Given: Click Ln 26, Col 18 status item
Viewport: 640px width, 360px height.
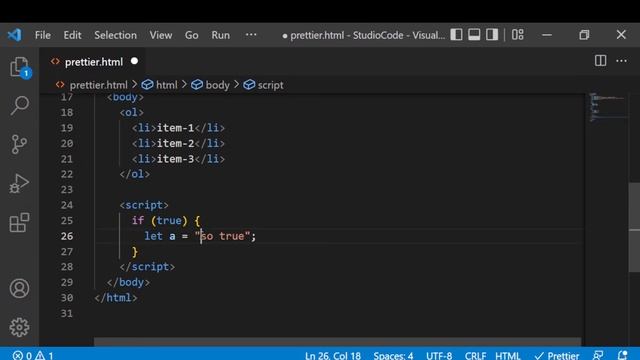Looking at the screenshot, I should tap(333, 355).
